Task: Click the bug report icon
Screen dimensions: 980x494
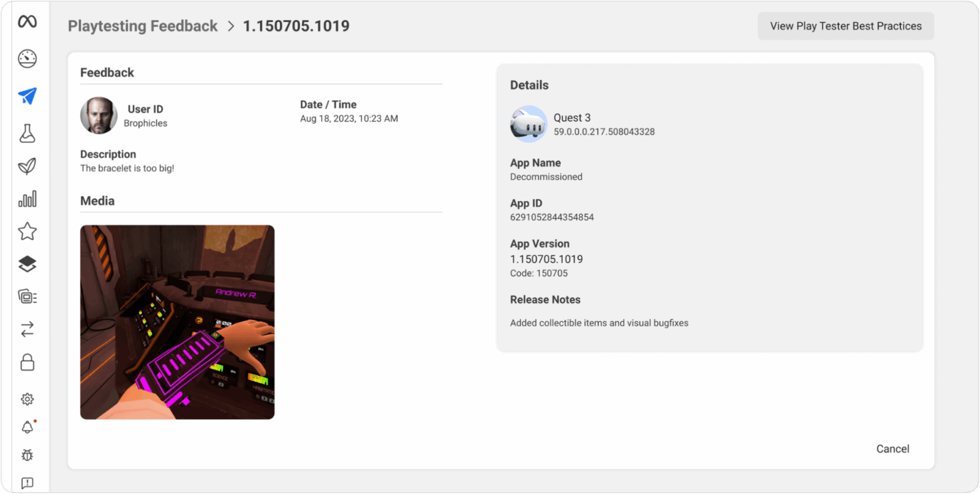Action: (x=28, y=455)
